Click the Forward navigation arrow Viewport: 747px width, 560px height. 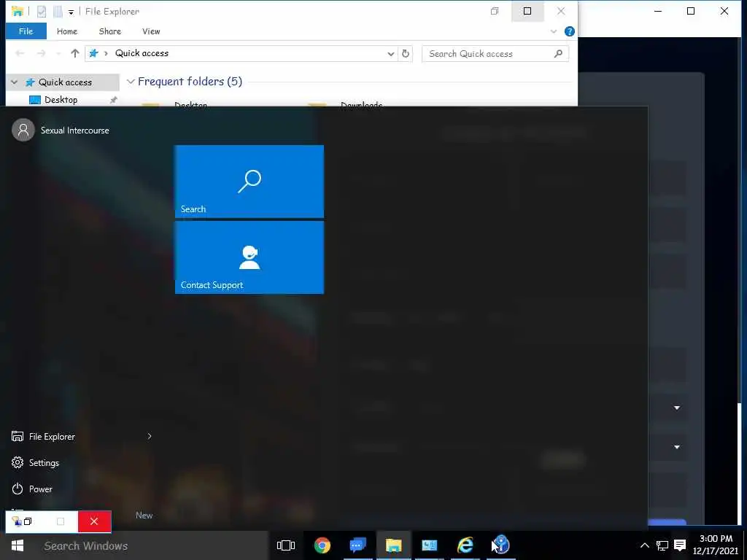tap(42, 53)
